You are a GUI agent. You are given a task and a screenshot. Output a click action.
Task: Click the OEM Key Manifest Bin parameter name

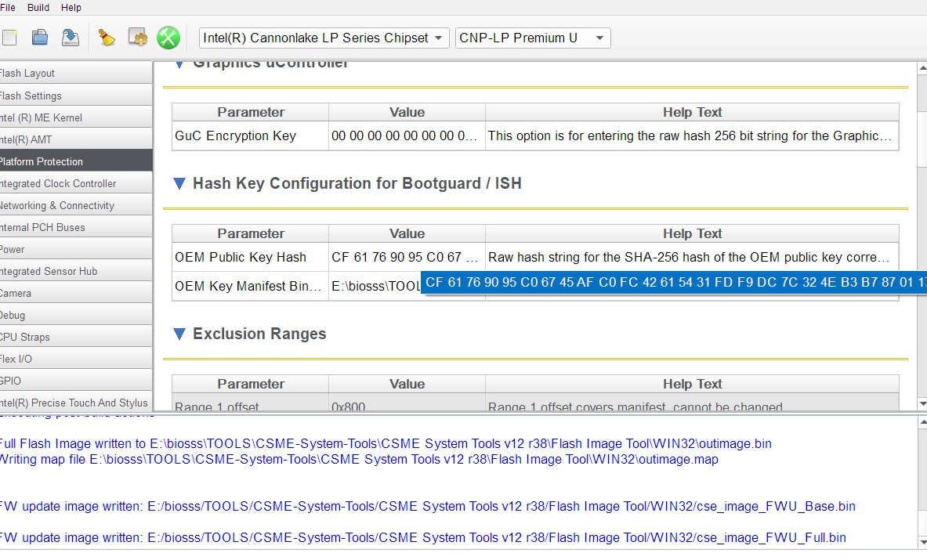point(248,287)
